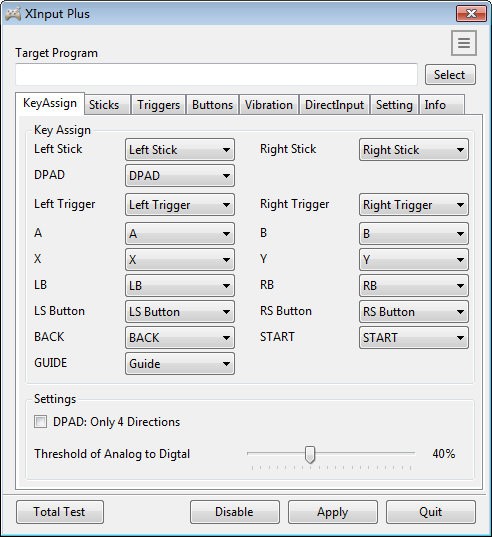Click the Total Test button
The image size is (492, 537).
[x=60, y=512]
